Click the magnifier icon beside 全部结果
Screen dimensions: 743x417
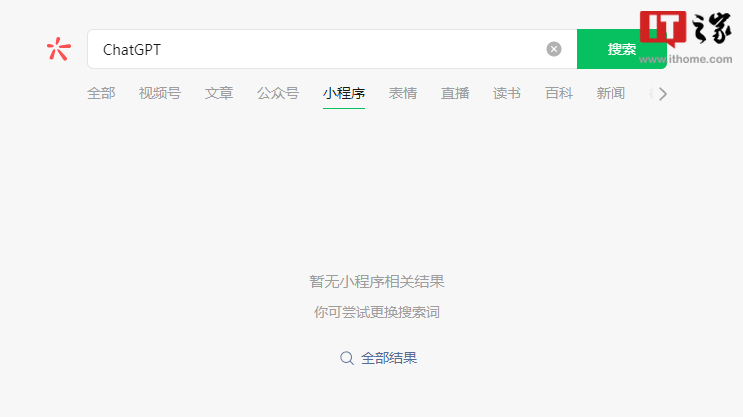coord(347,358)
